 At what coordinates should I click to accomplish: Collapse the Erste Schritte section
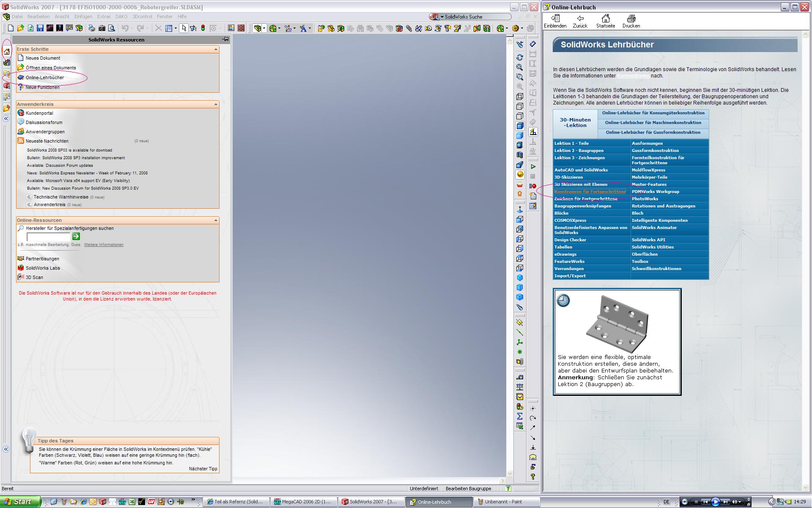click(x=216, y=49)
